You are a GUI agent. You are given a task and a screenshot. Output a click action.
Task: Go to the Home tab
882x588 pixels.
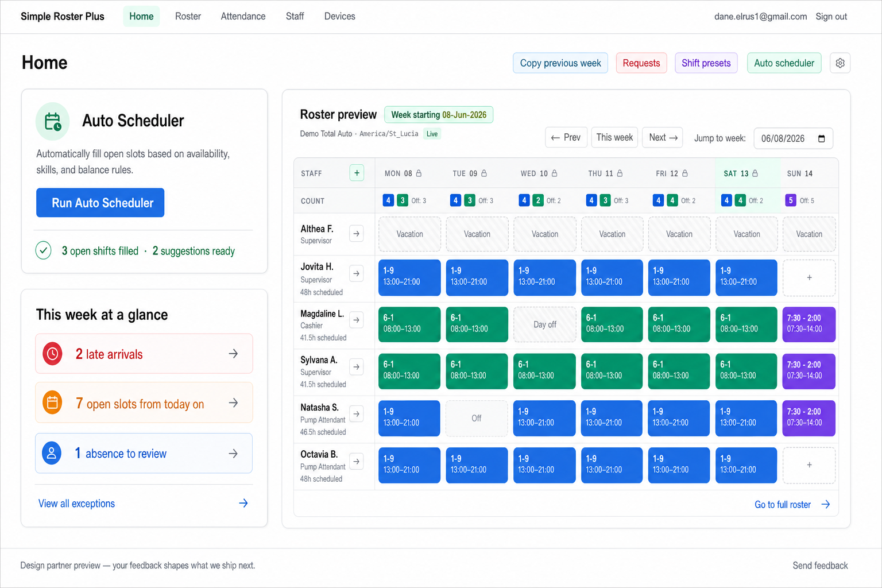(x=141, y=17)
